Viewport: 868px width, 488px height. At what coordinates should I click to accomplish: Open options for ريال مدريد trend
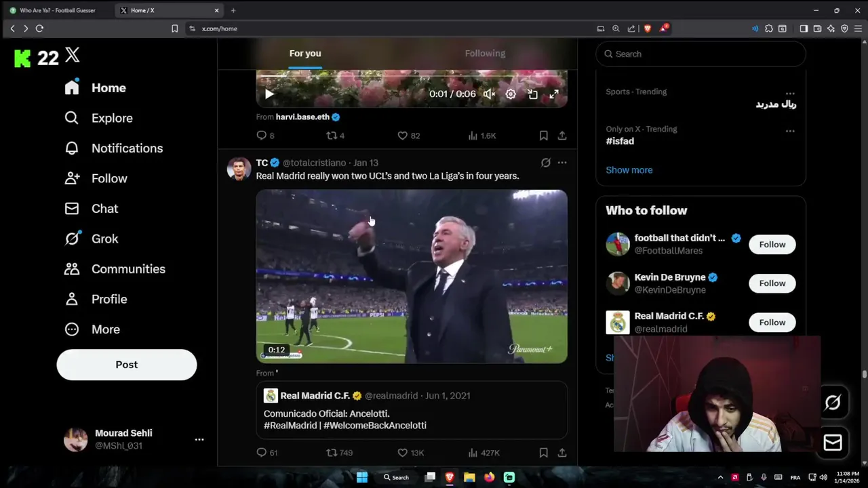(790, 94)
